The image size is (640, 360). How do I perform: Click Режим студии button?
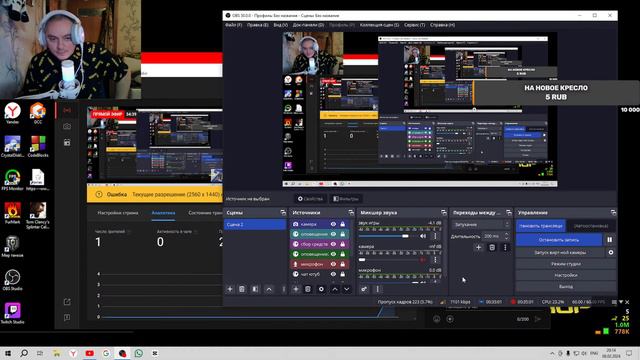tap(566, 264)
